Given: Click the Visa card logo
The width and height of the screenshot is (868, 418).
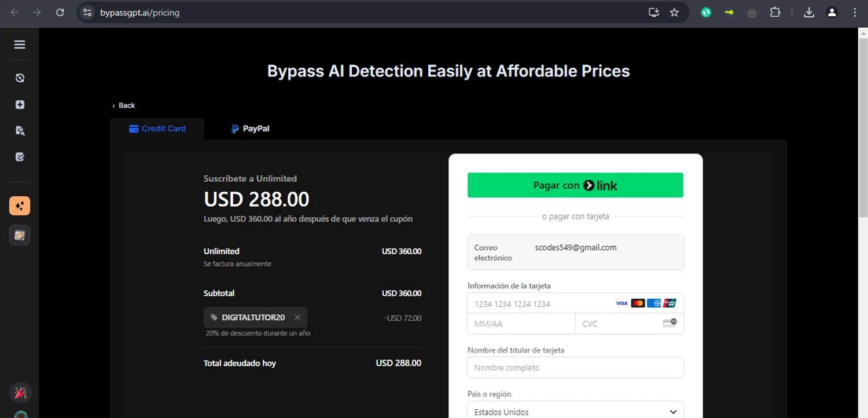Looking at the screenshot, I should pos(621,303).
